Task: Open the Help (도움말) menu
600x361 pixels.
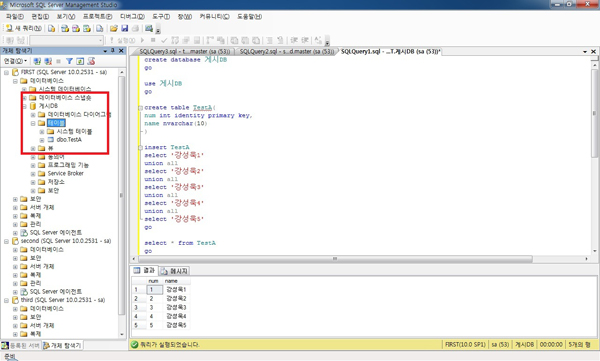Action: click(249, 16)
